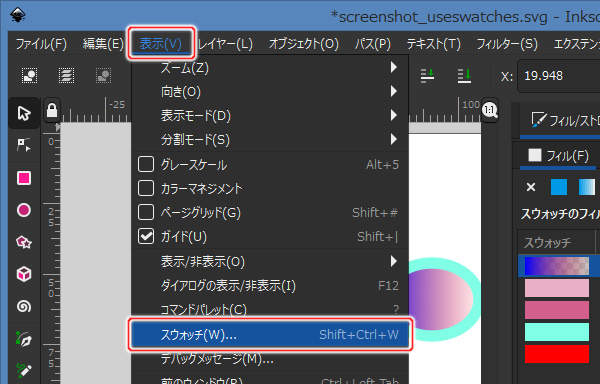This screenshot has height=384, width=600.
Task: Select the Rectangle tool
Action: pyautogui.click(x=24, y=178)
